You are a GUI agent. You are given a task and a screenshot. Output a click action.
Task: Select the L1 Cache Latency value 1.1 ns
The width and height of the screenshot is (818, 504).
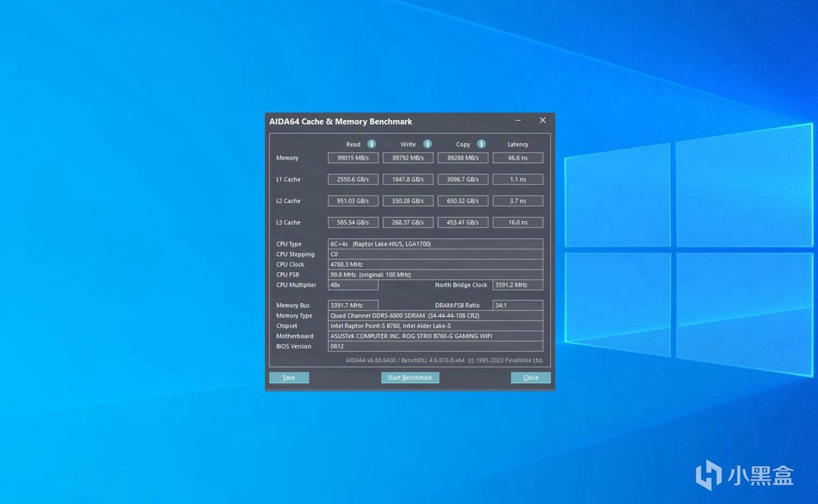pyautogui.click(x=518, y=179)
